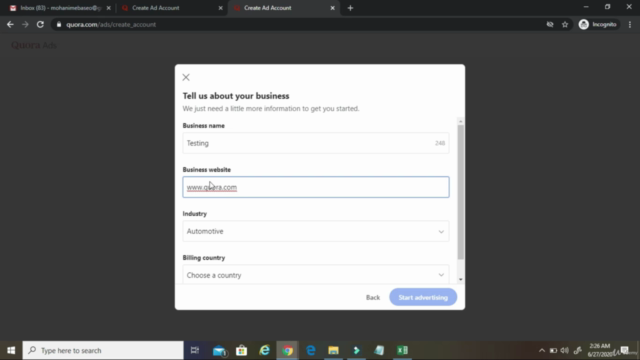Open the Windows Start menu
Screen dimensions: 640x360
coord(11,350)
